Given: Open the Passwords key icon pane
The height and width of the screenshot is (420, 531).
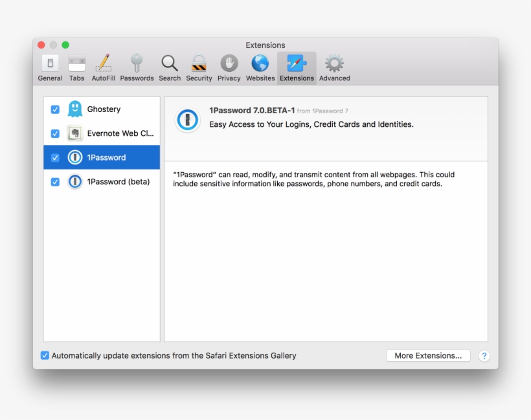Looking at the screenshot, I should [137, 68].
